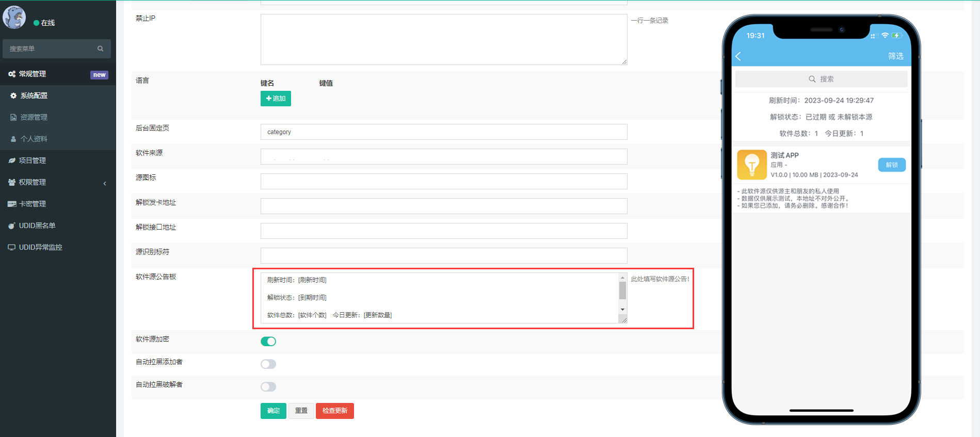Open 系统配置 in the sidebar
980x437 pixels.
pos(58,96)
